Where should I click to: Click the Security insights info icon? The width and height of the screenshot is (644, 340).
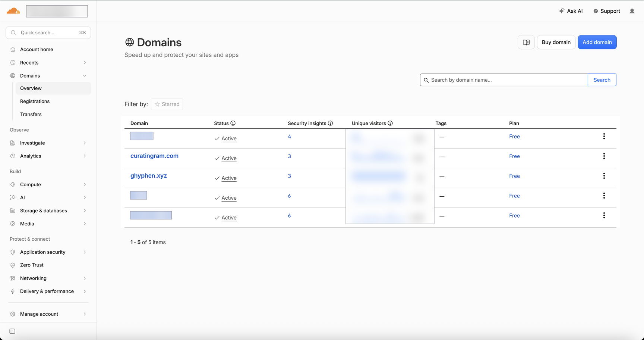tap(330, 123)
